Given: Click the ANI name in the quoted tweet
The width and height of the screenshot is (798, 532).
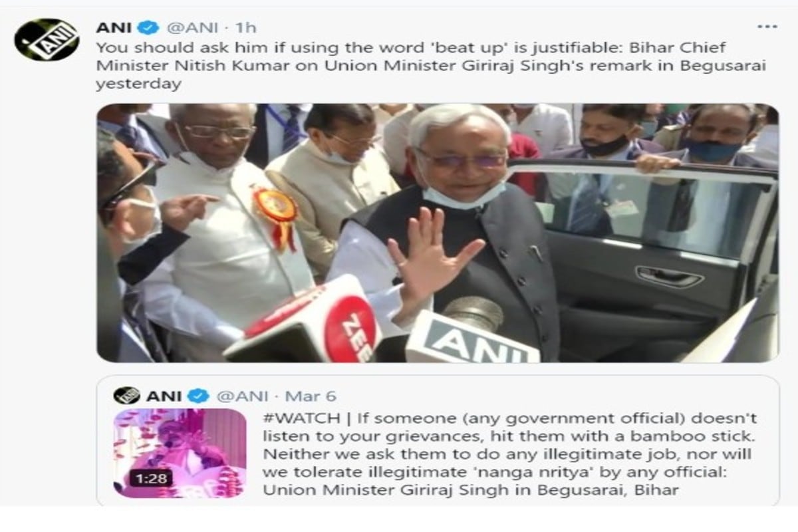Looking at the screenshot, I should coord(164,396).
